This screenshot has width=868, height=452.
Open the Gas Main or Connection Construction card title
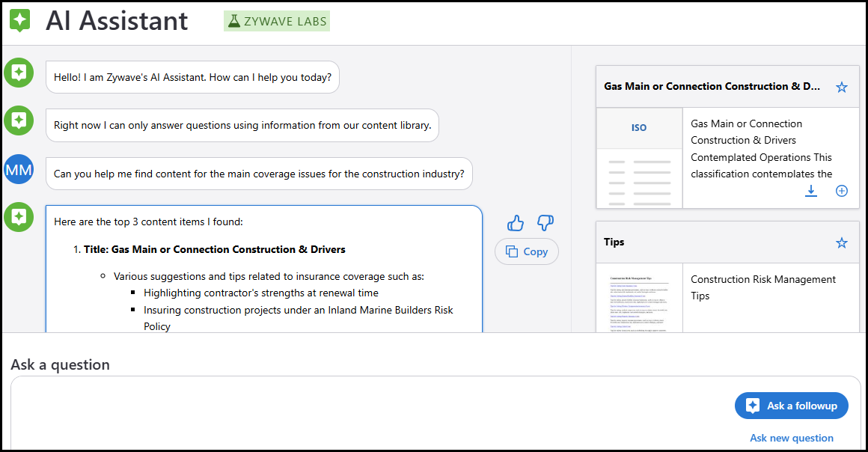coord(712,86)
